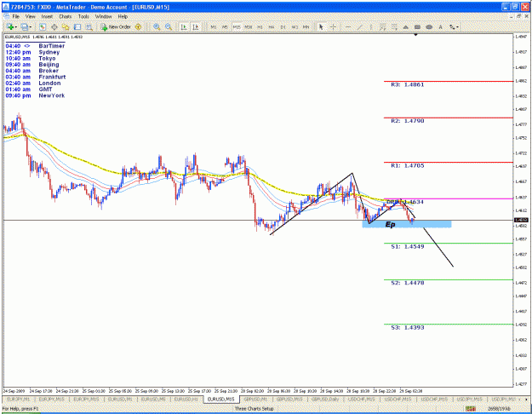This screenshot has width=532, height=414.
Task: Select the arrow cursor tool
Action: click(x=321, y=26)
